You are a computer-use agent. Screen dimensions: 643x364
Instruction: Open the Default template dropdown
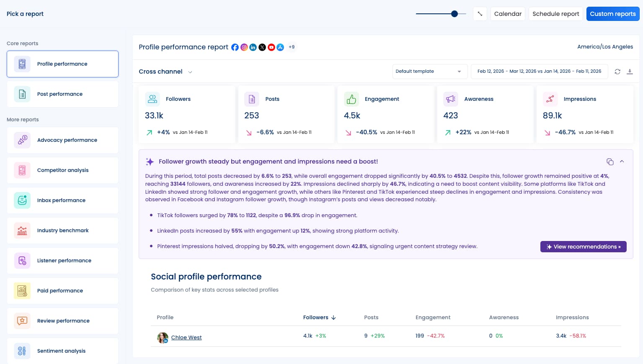430,71
